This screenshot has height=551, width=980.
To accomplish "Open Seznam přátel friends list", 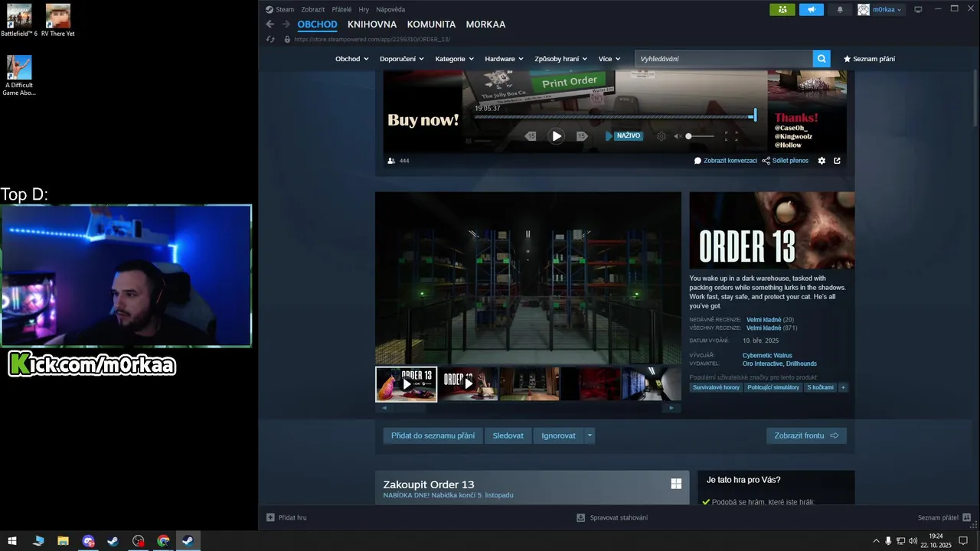I will (944, 517).
